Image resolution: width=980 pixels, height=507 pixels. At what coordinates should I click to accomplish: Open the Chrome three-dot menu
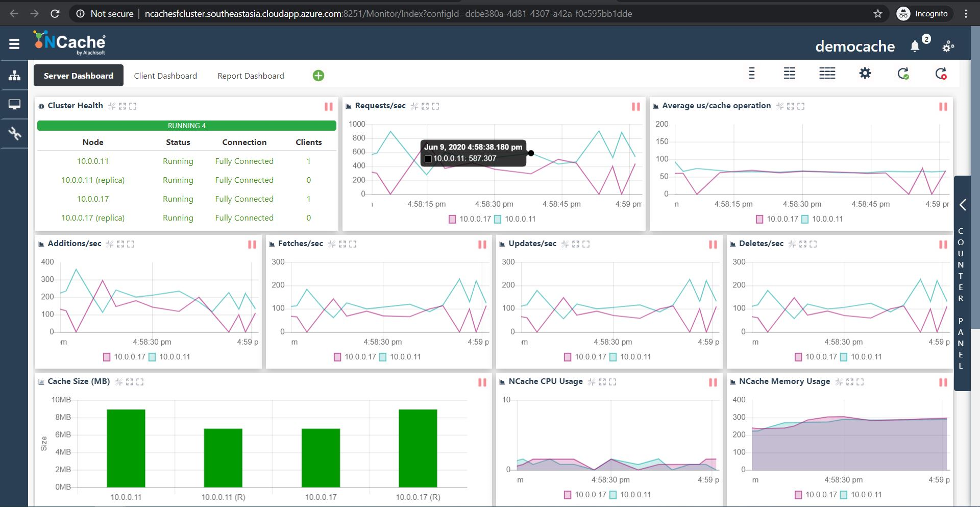pyautogui.click(x=966, y=14)
